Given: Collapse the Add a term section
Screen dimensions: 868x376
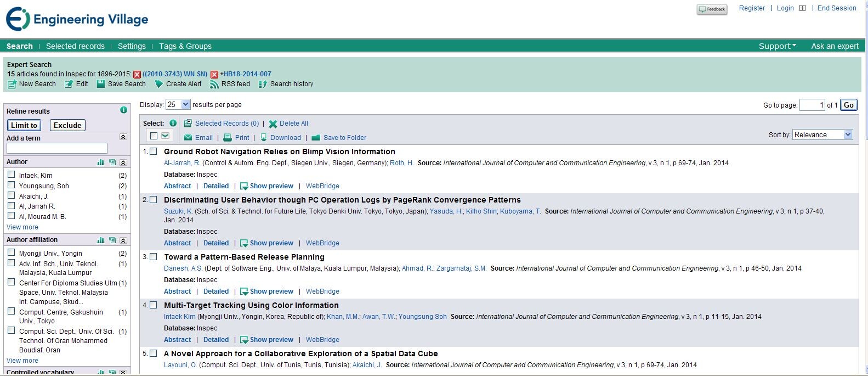Looking at the screenshot, I should (x=123, y=137).
